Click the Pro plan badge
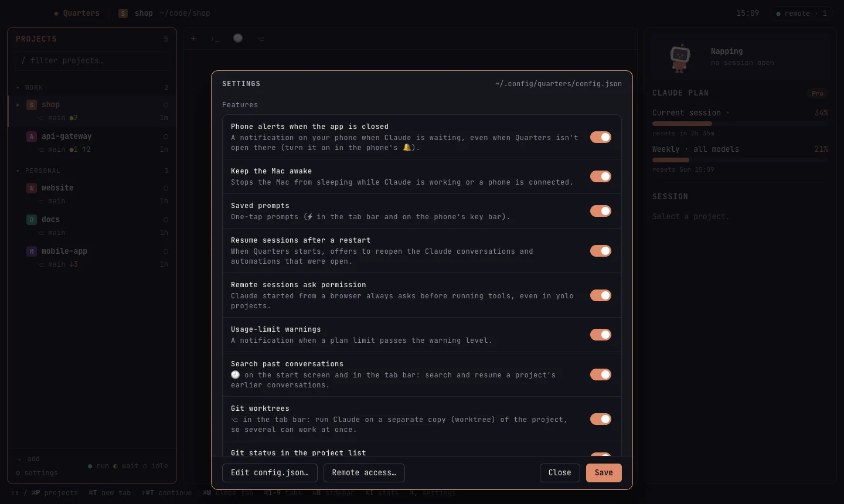844x504 pixels. [818, 93]
